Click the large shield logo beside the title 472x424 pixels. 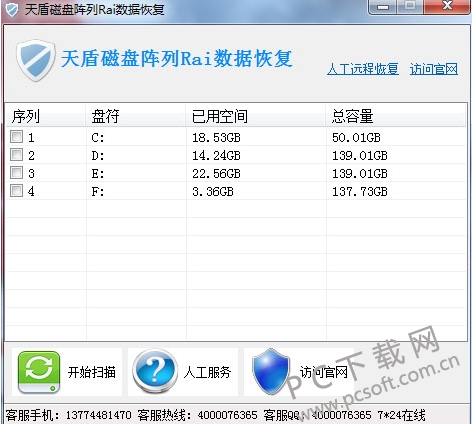[x=36, y=60]
